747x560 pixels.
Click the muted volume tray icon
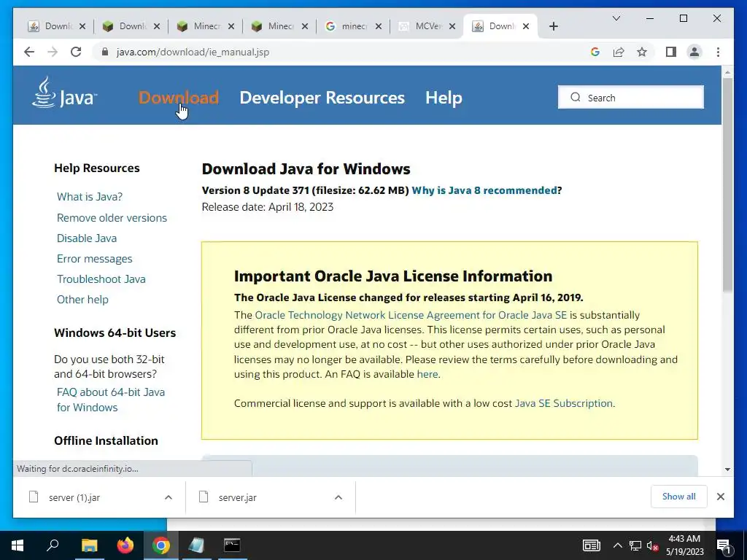pos(651,545)
